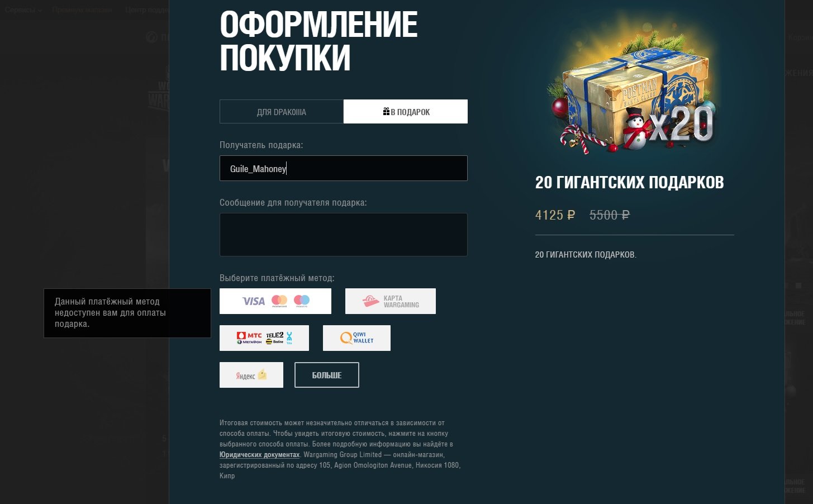This screenshot has width=813, height=504.
Task: Open the Сервисы dropdown in top bar
Action: click(x=23, y=10)
